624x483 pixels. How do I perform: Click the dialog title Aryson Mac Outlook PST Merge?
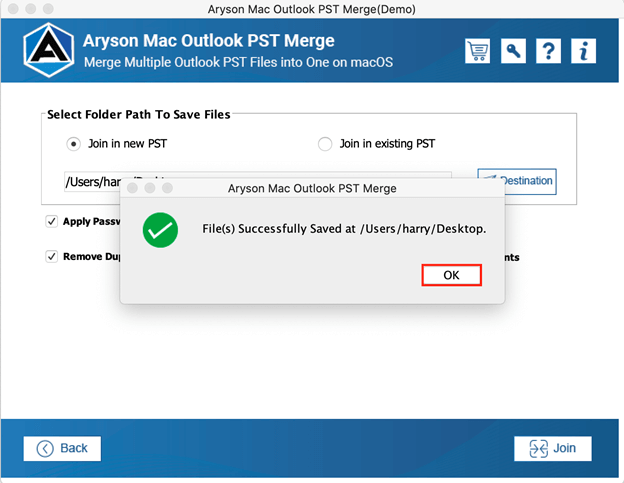click(x=312, y=188)
